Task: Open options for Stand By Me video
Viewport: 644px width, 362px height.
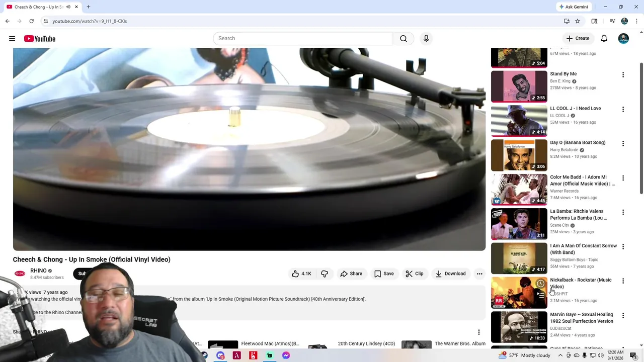Action: pos(623,75)
